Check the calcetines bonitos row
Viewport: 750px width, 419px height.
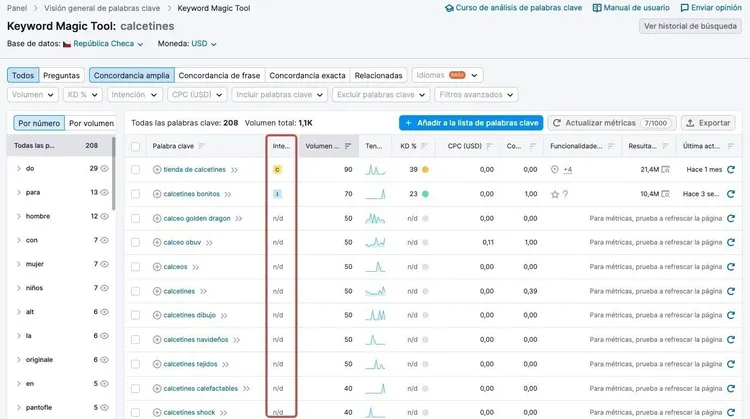[135, 194]
